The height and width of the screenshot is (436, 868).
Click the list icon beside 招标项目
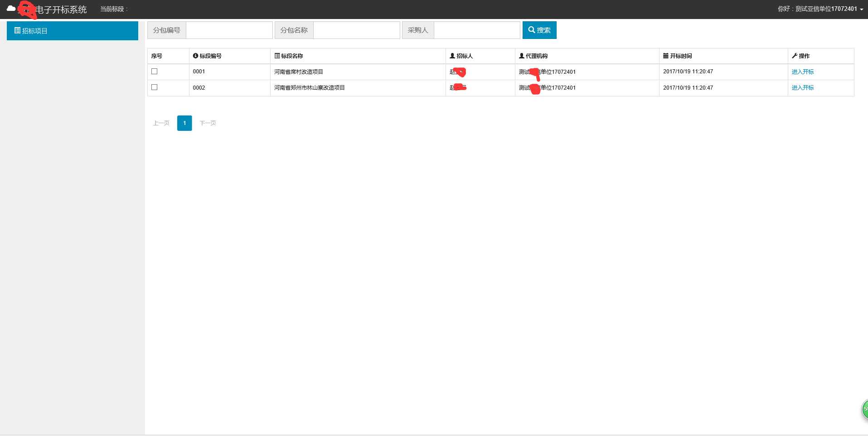pos(17,31)
